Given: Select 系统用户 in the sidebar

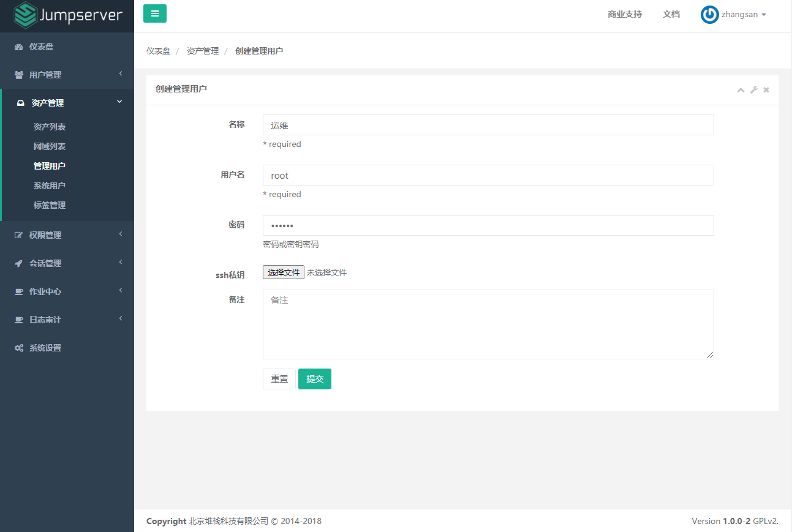Looking at the screenshot, I should coord(48,185).
